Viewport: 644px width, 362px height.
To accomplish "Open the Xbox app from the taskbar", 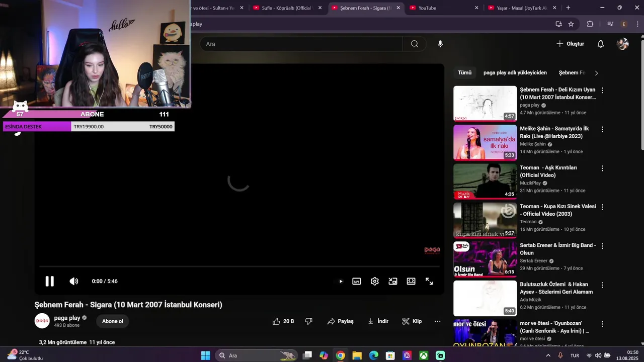I will (x=424, y=355).
